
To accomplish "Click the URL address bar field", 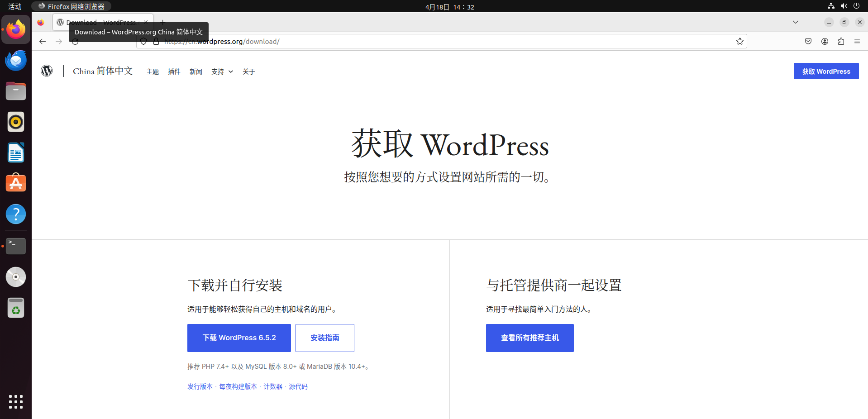I will pos(441,42).
